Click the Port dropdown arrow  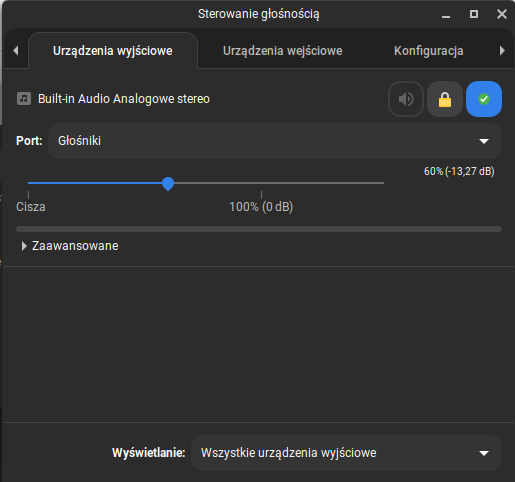[x=484, y=141]
